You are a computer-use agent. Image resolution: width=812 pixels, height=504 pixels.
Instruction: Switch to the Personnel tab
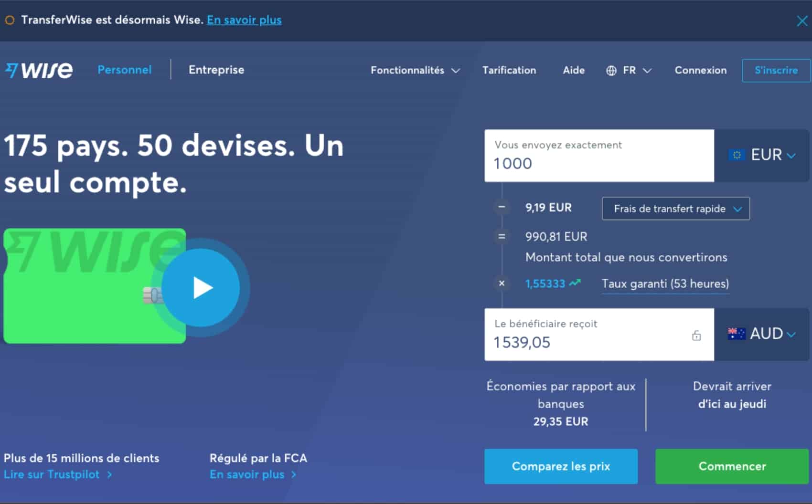[x=124, y=70]
